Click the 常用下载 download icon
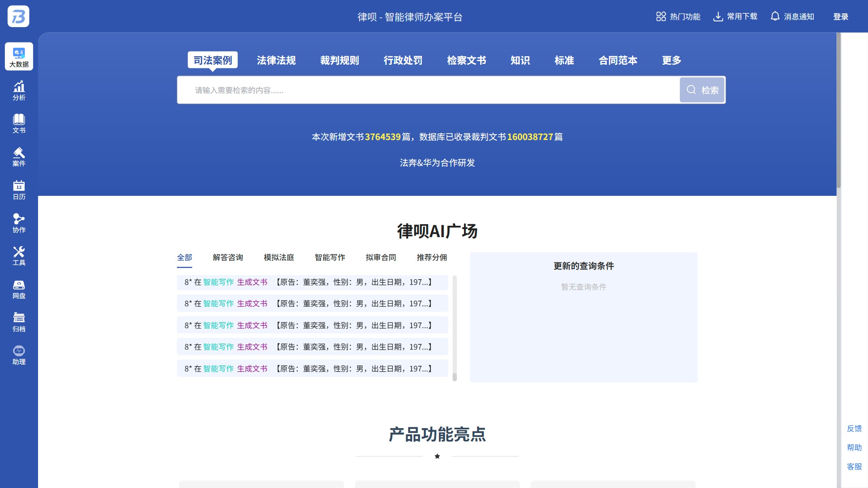This screenshot has width=868, height=488. coord(734,16)
